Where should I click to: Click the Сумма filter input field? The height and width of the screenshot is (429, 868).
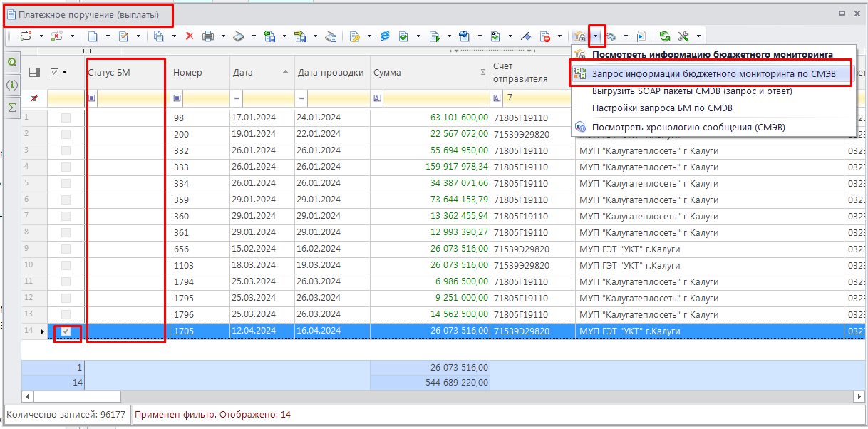(x=436, y=98)
